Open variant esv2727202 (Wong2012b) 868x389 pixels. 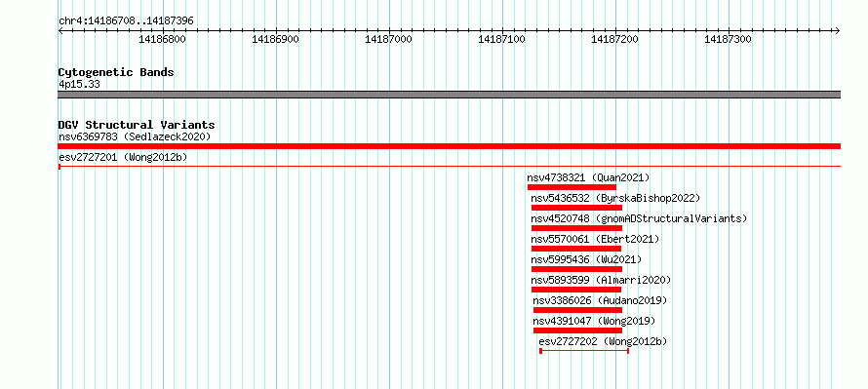pyautogui.click(x=603, y=341)
